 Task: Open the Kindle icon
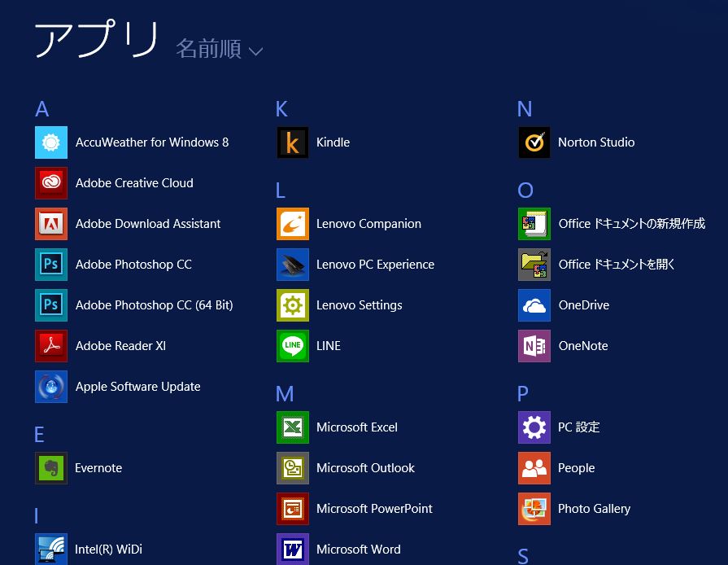coord(293,142)
